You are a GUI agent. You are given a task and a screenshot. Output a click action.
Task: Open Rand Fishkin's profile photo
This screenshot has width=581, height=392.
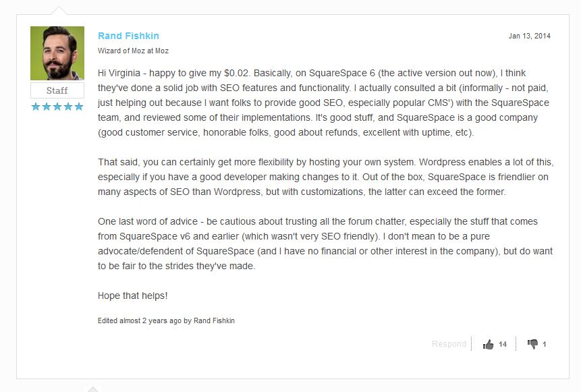[x=57, y=53]
